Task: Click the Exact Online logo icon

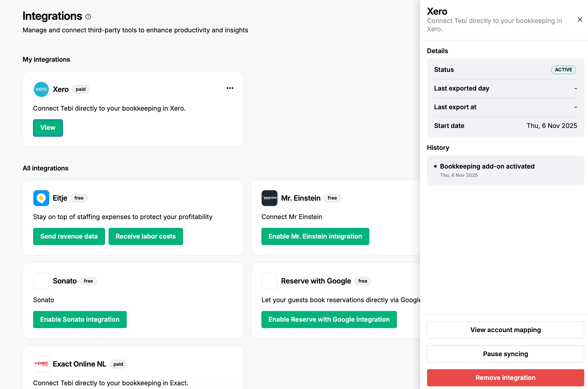Action: [41, 364]
